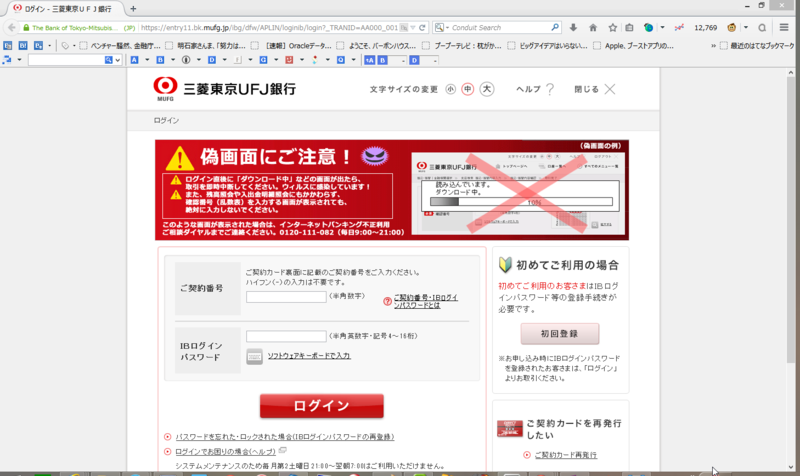
Task: Click the blue G toolbar icon
Action: [263, 60]
